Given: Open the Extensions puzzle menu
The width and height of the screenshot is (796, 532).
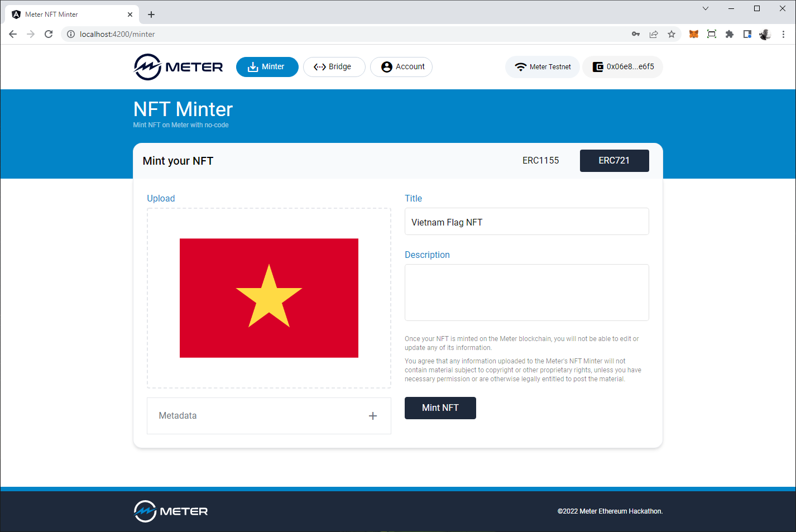Looking at the screenshot, I should [x=730, y=34].
